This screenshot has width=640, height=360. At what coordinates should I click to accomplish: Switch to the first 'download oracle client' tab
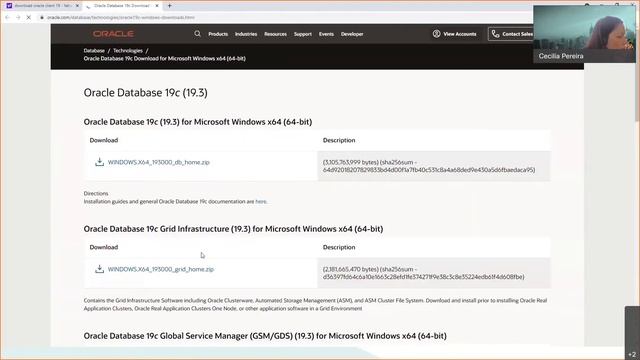tap(43, 6)
